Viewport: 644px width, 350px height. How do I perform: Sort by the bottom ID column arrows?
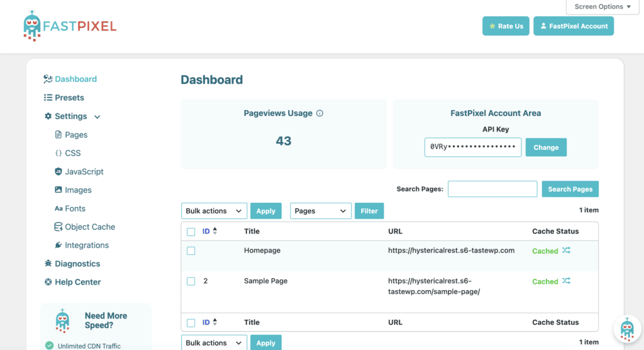[x=215, y=322]
